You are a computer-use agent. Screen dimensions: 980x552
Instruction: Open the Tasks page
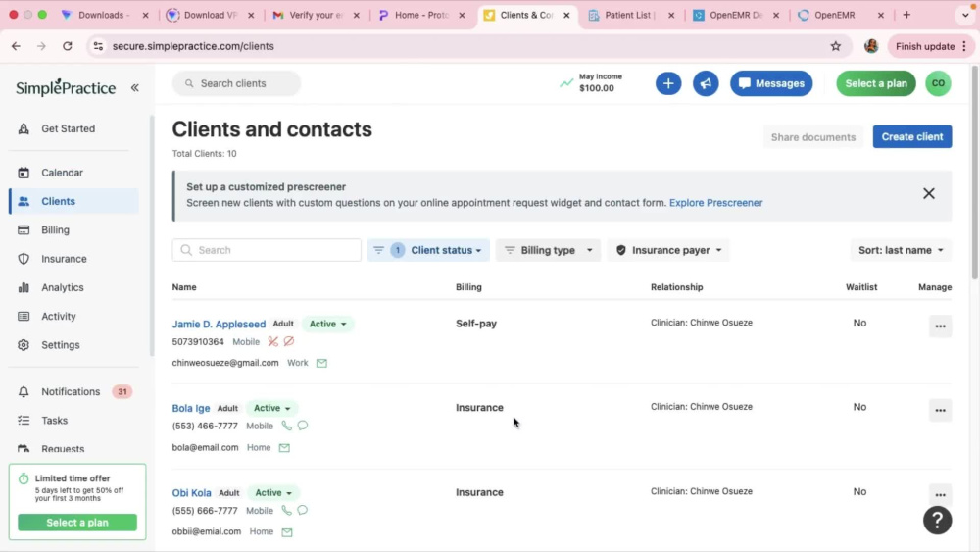coord(54,421)
